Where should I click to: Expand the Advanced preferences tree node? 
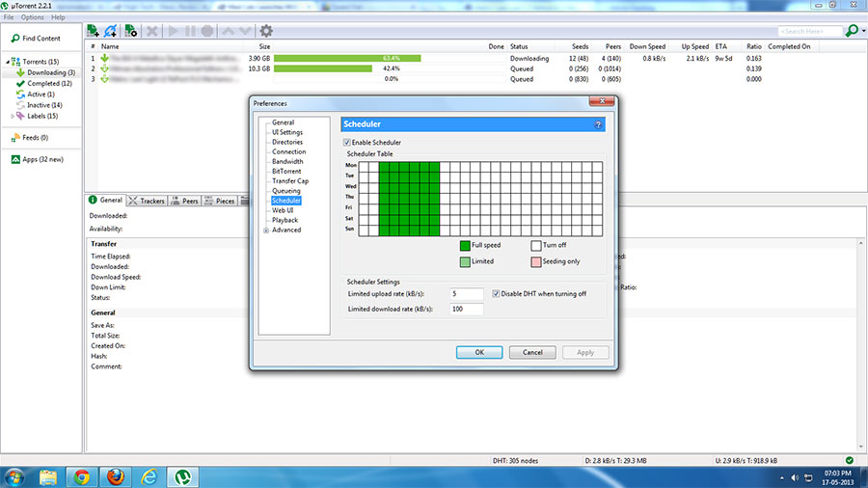point(265,230)
